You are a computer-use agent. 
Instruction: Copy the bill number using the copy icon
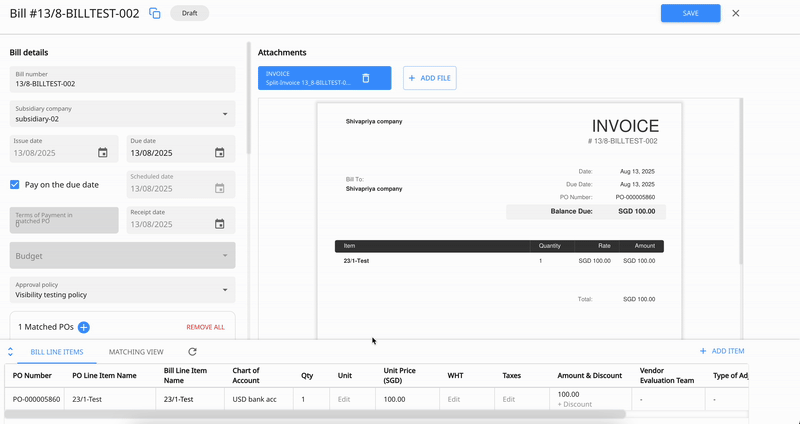pos(155,13)
